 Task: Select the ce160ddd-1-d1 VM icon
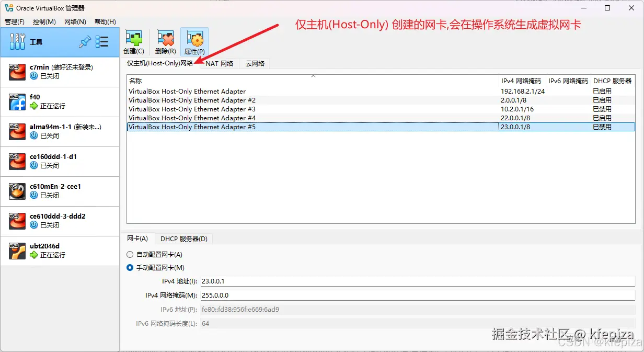(17, 161)
